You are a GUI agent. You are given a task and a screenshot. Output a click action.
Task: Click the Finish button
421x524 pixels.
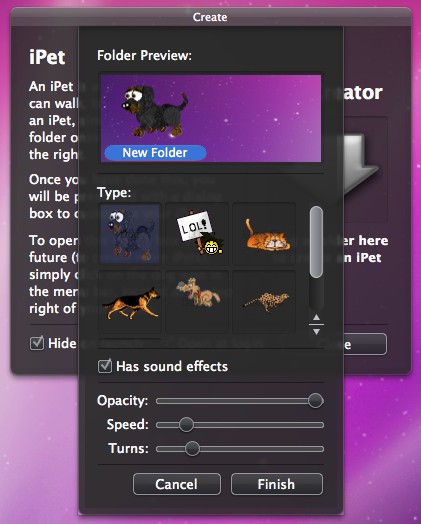point(277,484)
